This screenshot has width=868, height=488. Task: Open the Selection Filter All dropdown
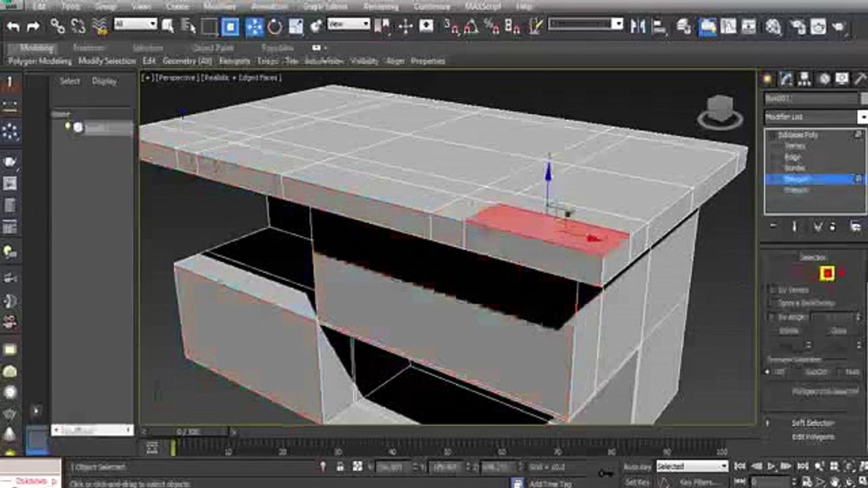[x=135, y=24]
